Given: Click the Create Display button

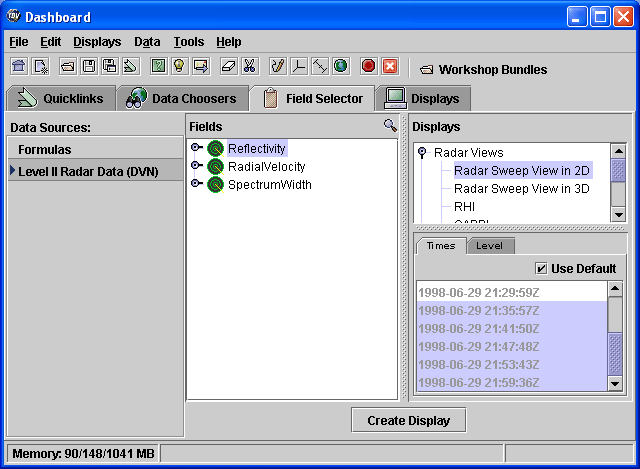Looking at the screenshot, I should 408,420.
